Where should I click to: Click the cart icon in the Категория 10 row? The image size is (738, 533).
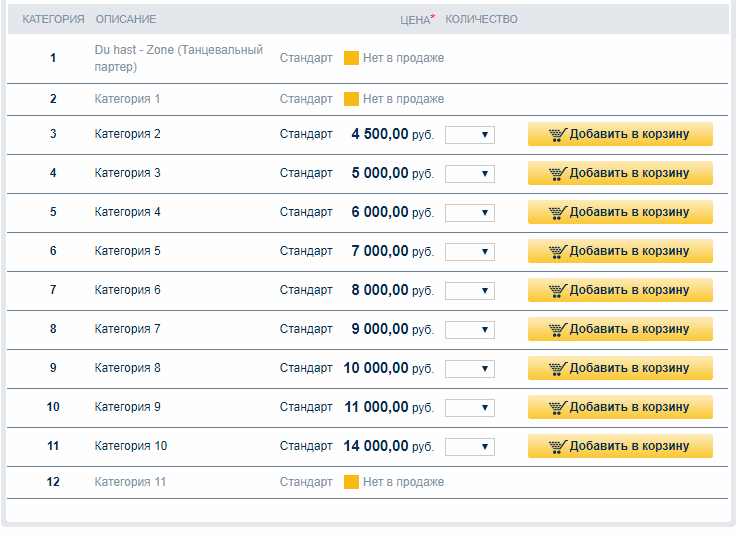[558, 447]
